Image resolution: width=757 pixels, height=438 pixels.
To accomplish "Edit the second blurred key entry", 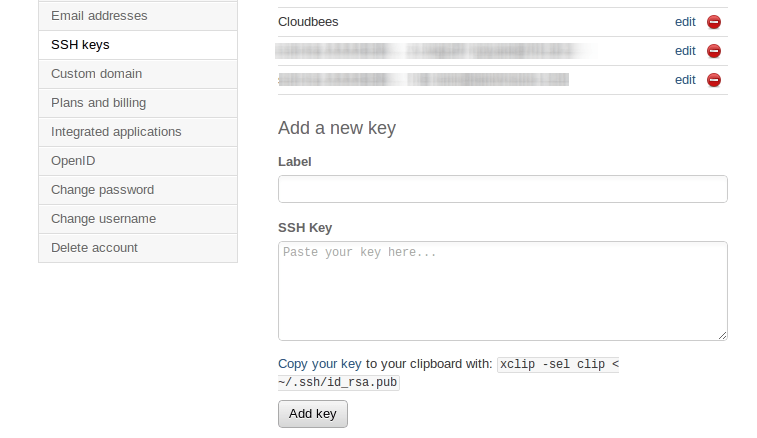I will click(x=685, y=51).
